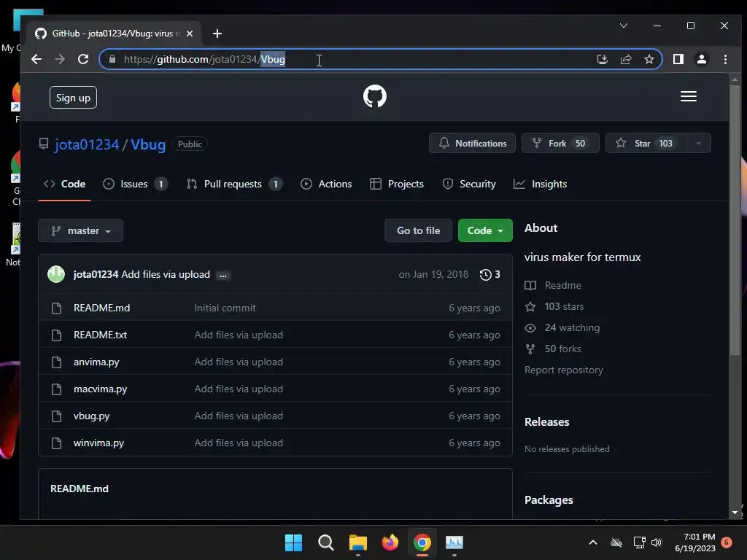The image size is (747, 560).
Task: Show hidden system tray icons
Action: (x=592, y=542)
